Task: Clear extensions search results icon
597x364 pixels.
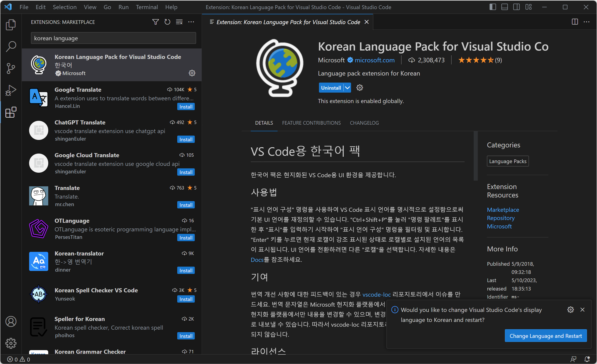Action: click(179, 22)
